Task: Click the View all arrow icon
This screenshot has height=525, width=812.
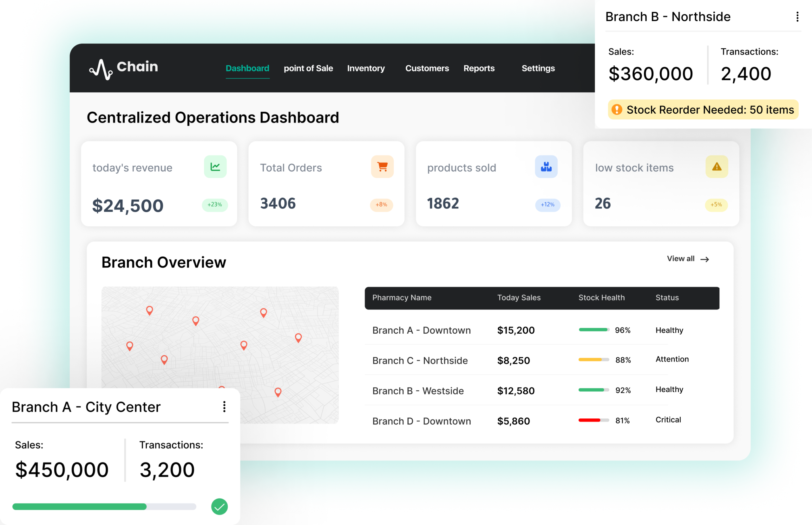Action: click(705, 259)
